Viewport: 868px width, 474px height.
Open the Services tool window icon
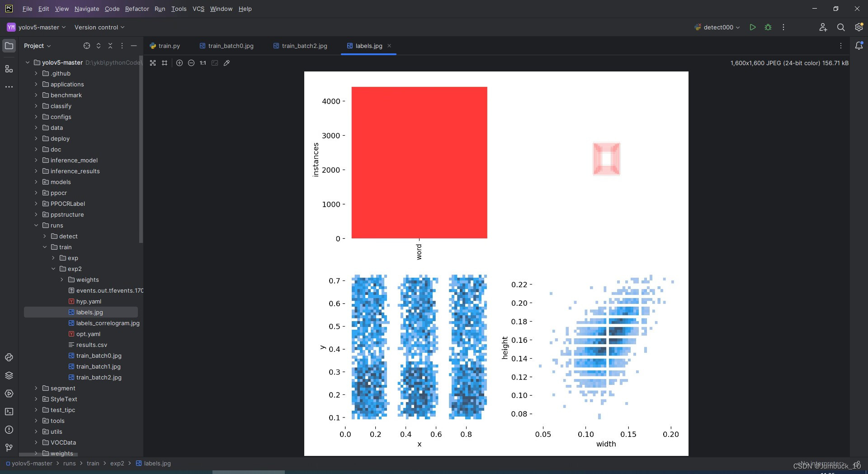[x=9, y=393]
